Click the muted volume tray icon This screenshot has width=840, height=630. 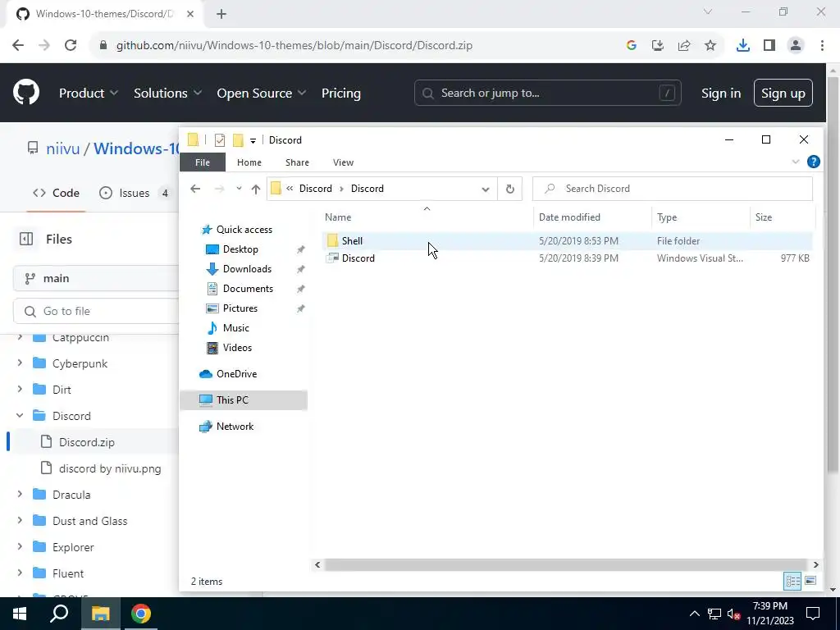[x=734, y=614]
